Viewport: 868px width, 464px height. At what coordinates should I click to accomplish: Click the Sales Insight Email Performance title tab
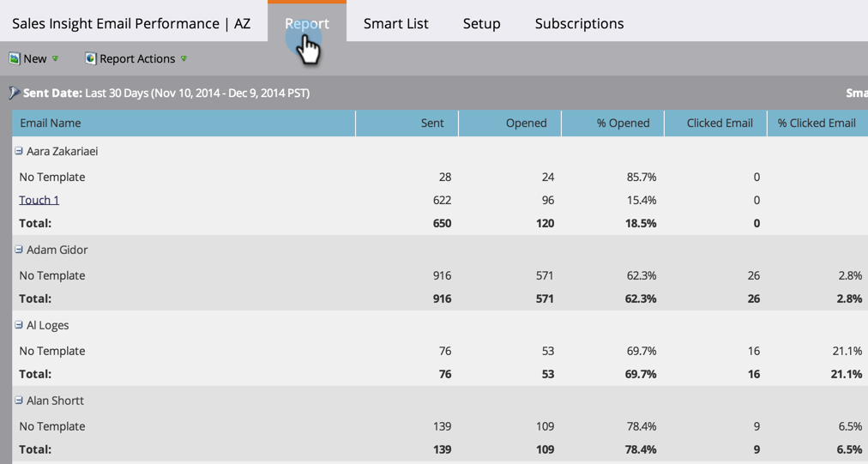(131, 23)
